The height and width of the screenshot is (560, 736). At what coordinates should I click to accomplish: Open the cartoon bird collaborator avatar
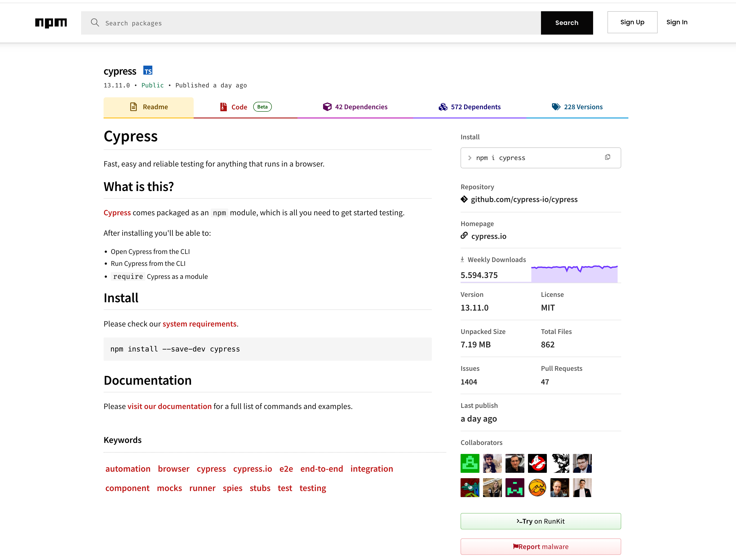tap(470, 488)
